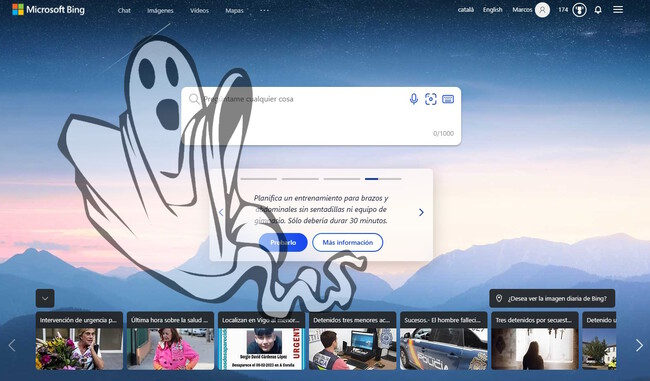Select the fourth suggestion carousel indicator
This screenshot has width=650, height=381.
pyautogui.click(x=383, y=179)
